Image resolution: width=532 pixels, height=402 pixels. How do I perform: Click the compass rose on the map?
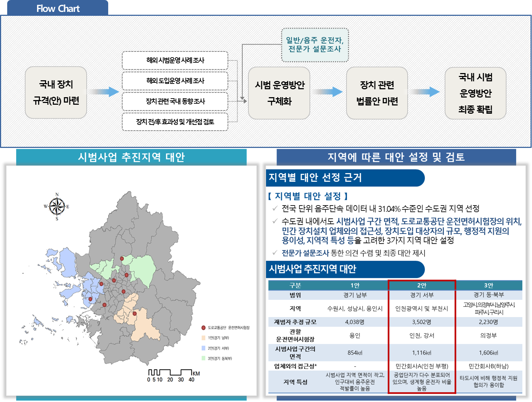[x=57, y=207]
